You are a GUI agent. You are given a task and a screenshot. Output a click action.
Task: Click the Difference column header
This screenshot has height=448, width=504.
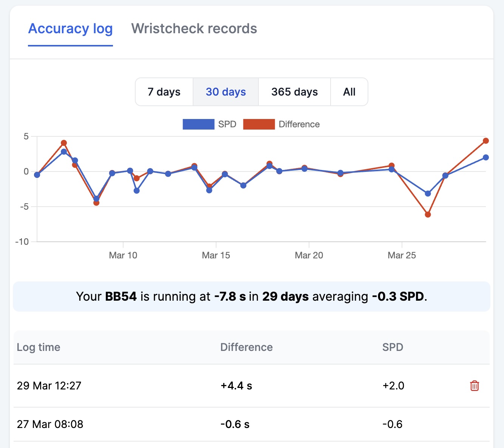(x=246, y=348)
